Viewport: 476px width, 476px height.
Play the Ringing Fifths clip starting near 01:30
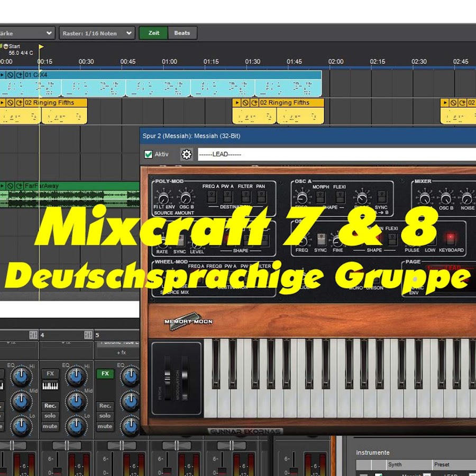(237, 103)
